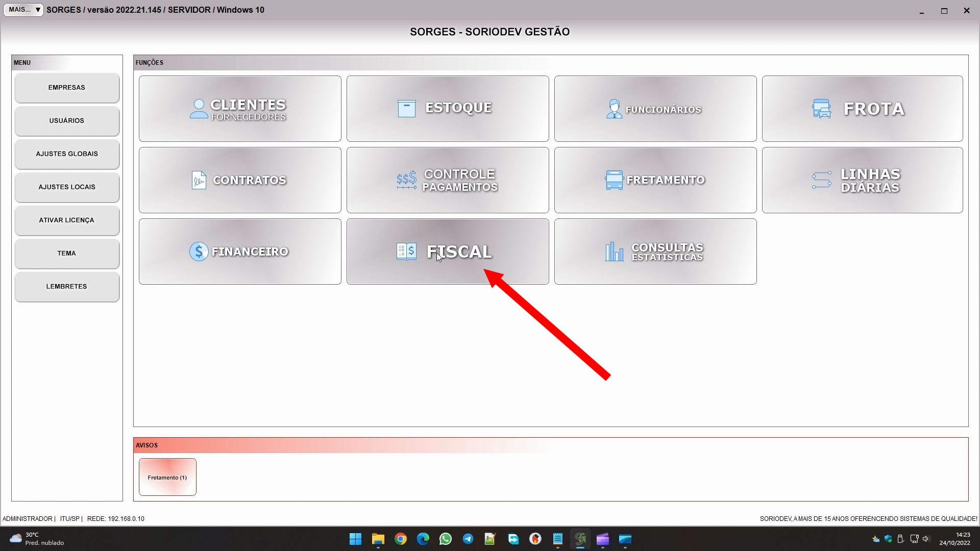Open Ajustes Globais settings

[x=67, y=154]
